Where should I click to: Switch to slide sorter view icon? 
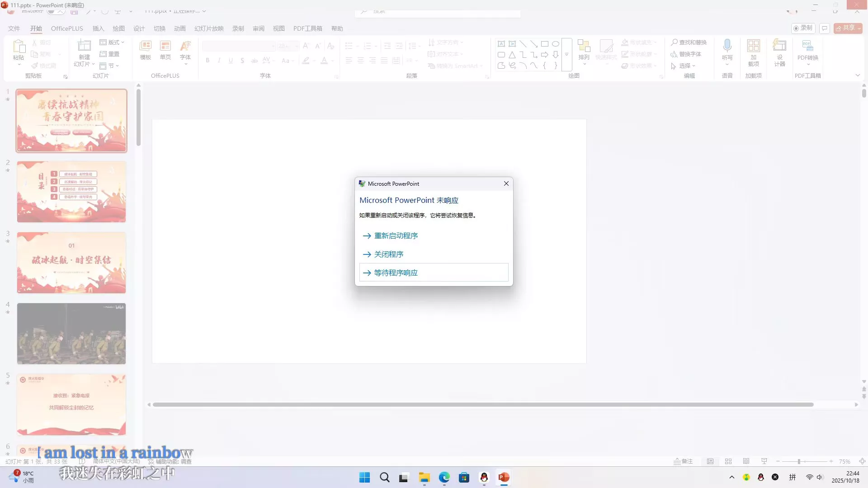[x=728, y=461]
